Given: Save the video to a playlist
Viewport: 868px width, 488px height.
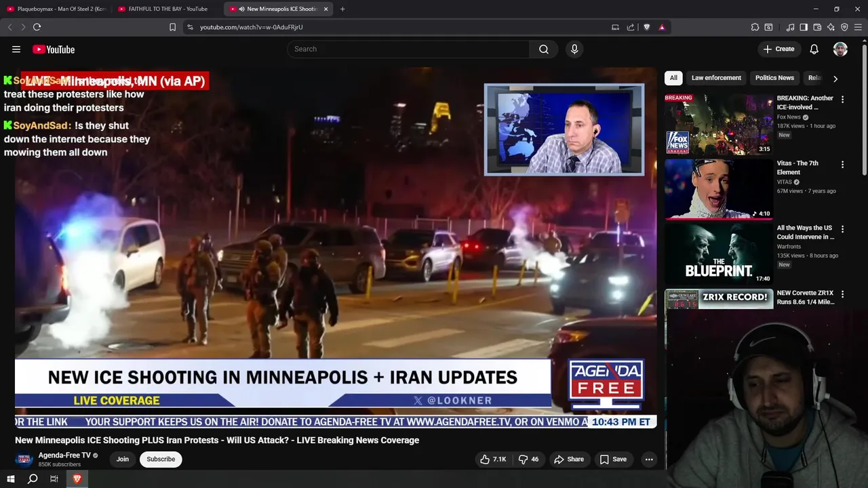Looking at the screenshot, I should (x=612, y=460).
